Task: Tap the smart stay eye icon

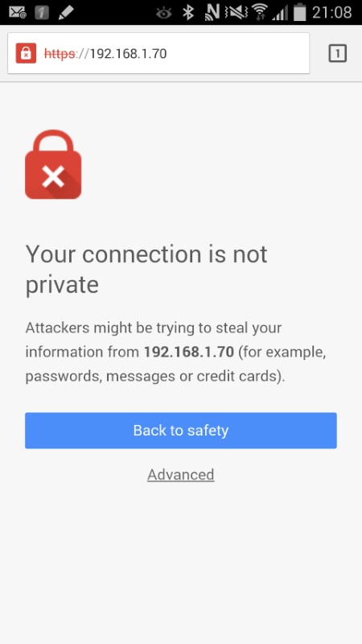Action: [164, 13]
